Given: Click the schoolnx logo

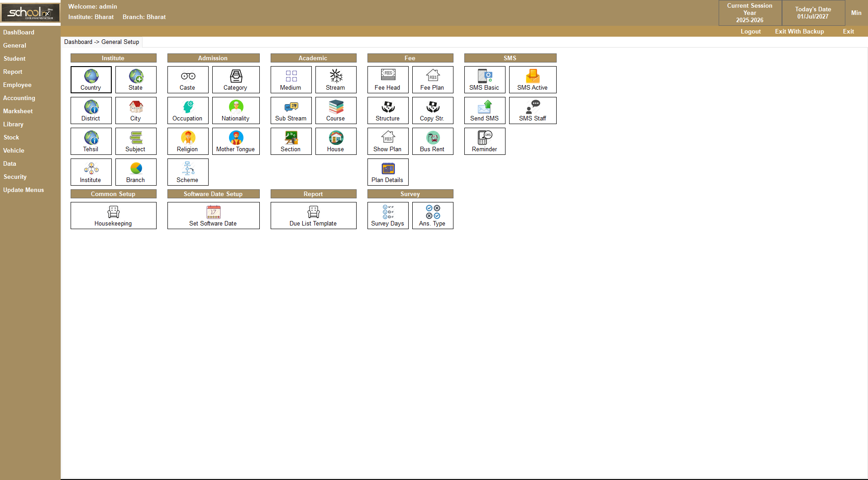Looking at the screenshot, I should (x=30, y=13).
